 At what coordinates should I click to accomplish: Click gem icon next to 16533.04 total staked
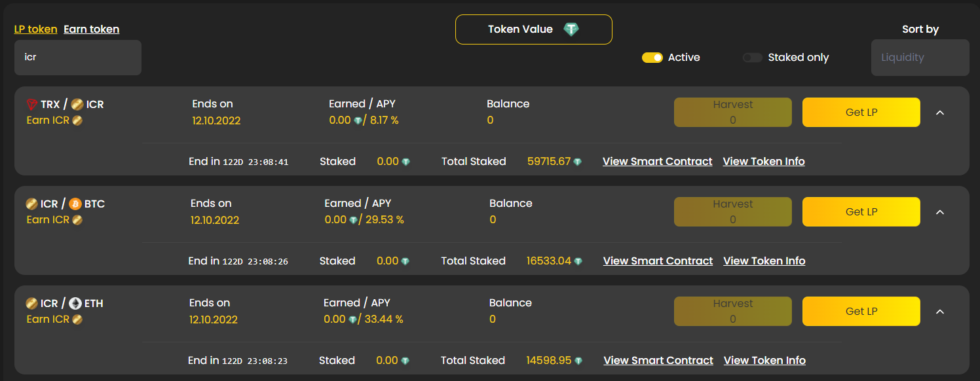(578, 261)
